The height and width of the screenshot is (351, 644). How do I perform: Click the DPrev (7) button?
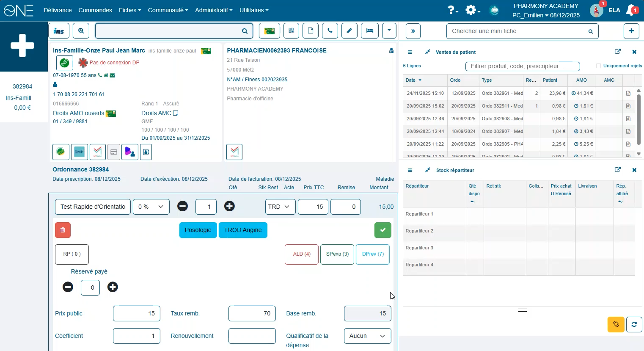373,254
